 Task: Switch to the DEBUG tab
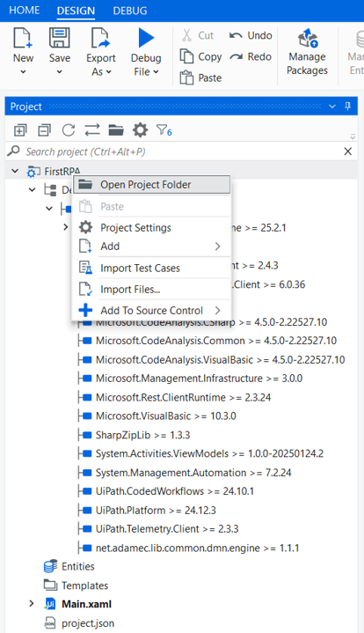click(130, 11)
